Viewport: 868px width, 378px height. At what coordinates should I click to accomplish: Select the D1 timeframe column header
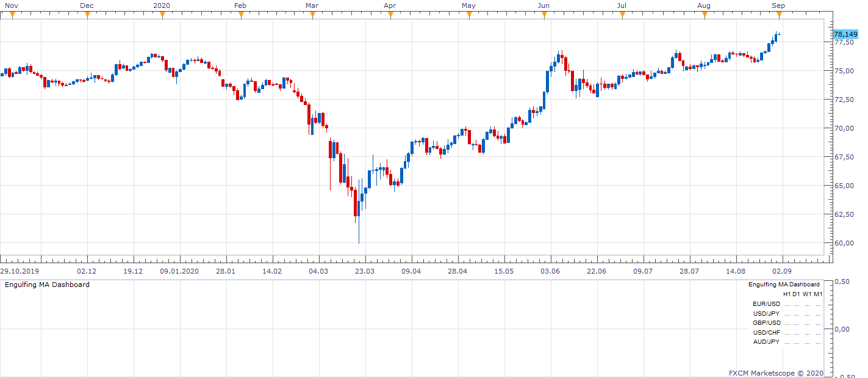796,294
